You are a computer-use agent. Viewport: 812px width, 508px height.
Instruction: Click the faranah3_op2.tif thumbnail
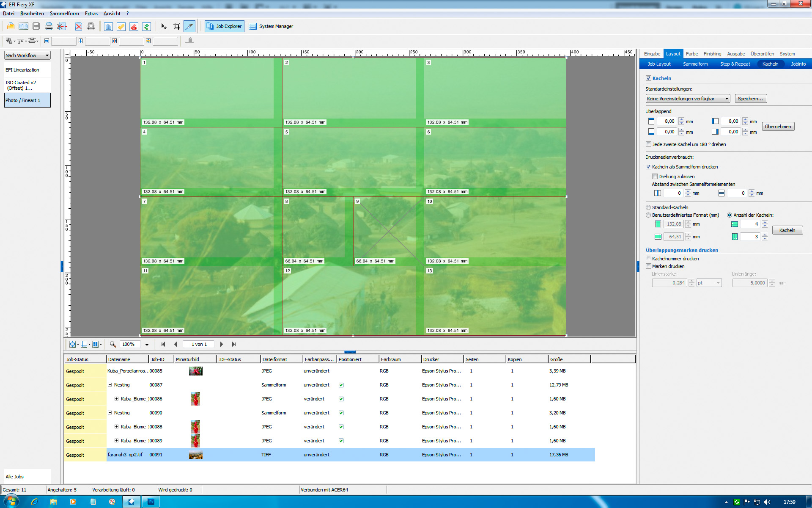(x=195, y=455)
